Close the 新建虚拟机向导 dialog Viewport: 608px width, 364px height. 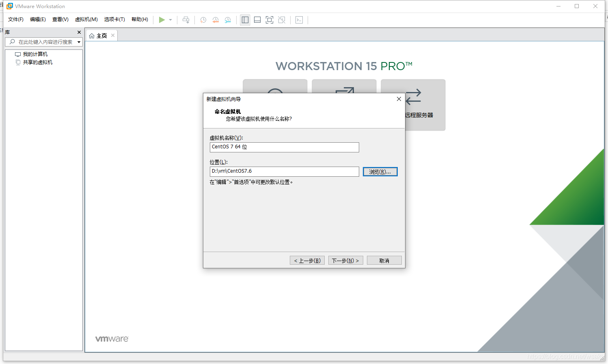[399, 99]
